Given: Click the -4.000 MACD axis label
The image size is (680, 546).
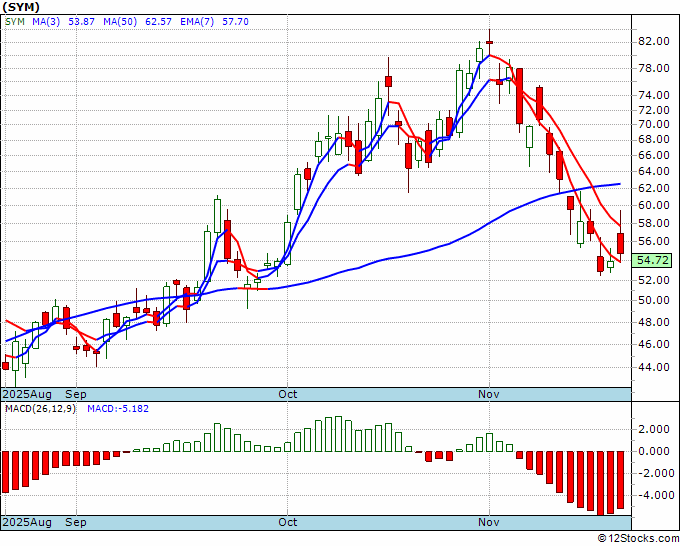Looking at the screenshot, I should (654, 495).
